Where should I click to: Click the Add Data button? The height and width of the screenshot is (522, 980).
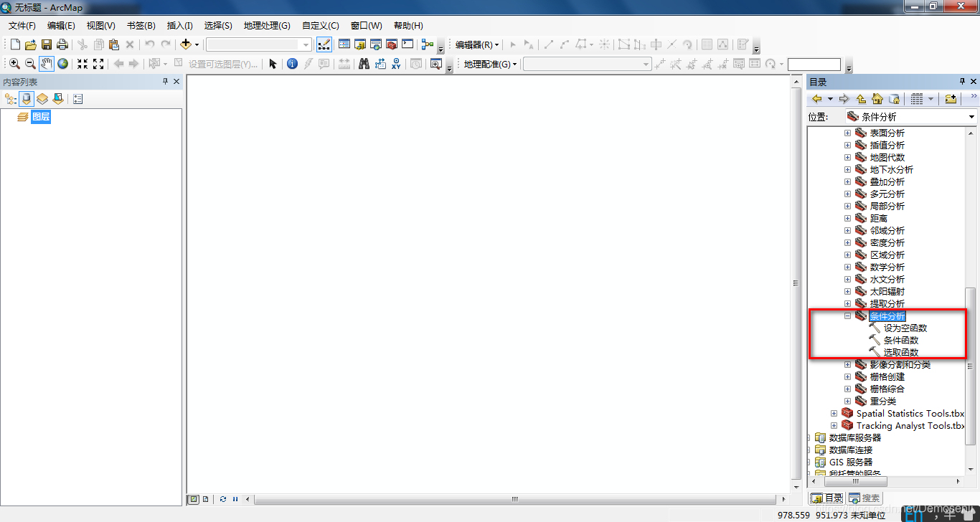(186, 44)
